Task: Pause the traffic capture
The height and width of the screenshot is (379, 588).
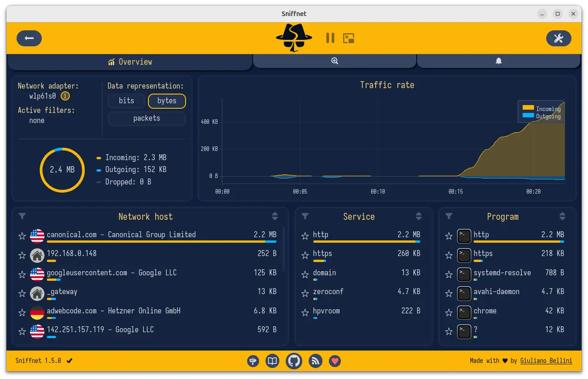Action: click(330, 38)
